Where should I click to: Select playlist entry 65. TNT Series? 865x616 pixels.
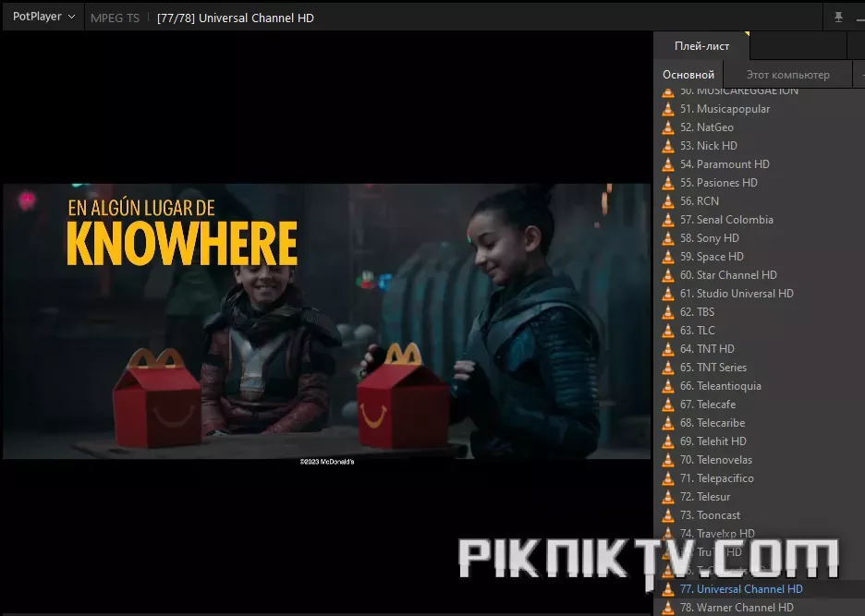pyautogui.click(x=759, y=368)
